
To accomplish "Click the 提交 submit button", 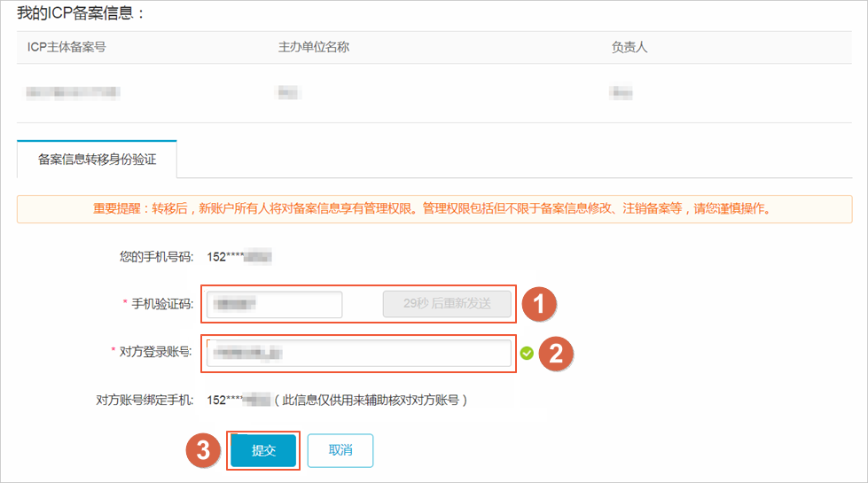I will (x=263, y=450).
